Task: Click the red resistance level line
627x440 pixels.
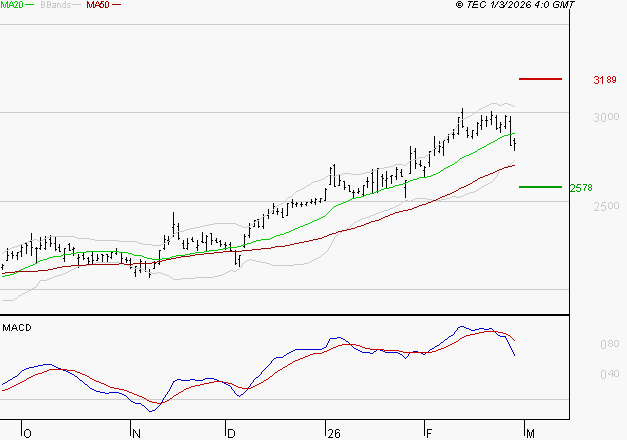Action: (540, 79)
